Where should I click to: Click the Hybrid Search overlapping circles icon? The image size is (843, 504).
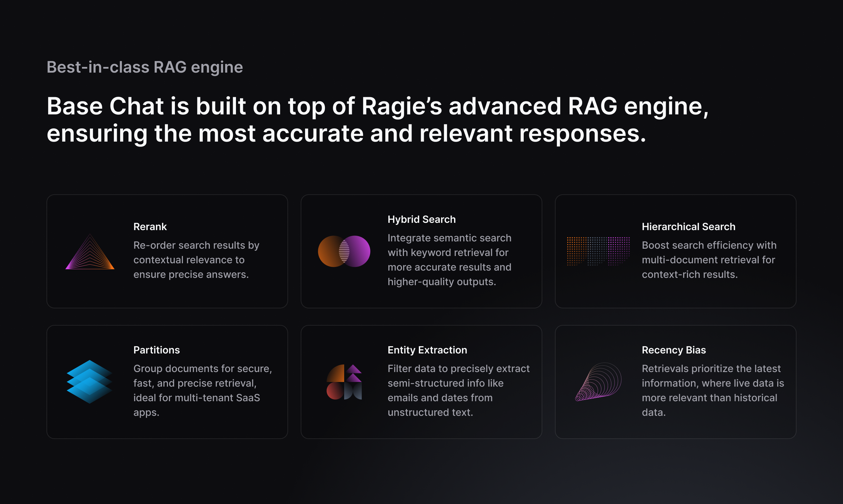tap(344, 251)
